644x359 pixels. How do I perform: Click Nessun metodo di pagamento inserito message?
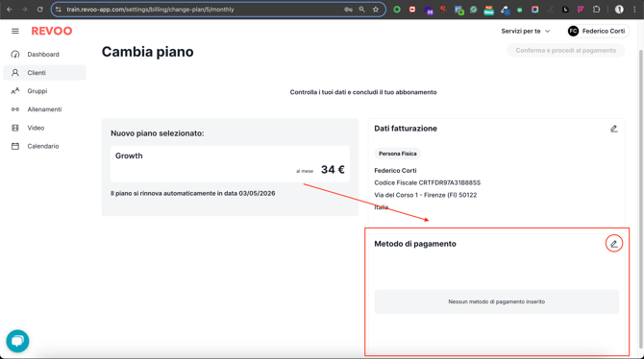coord(496,301)
